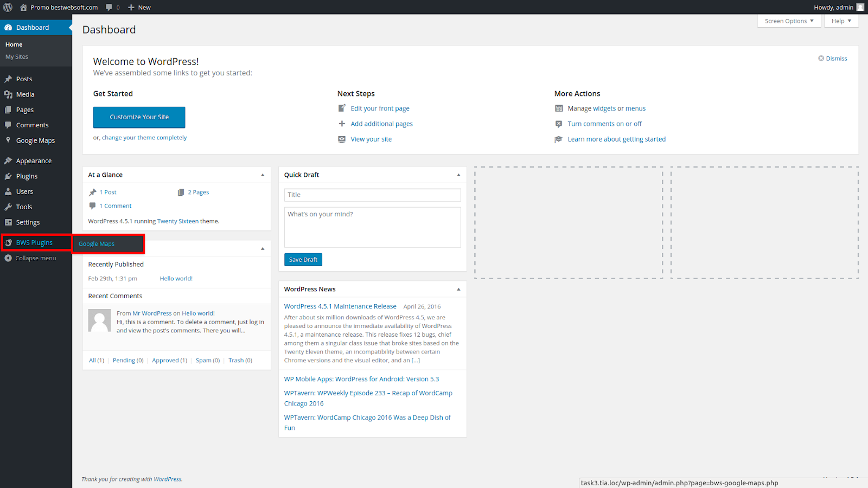Open the 'Hello world!' recently published post
The height and width of the screenshot is (488, 868).
176,279
